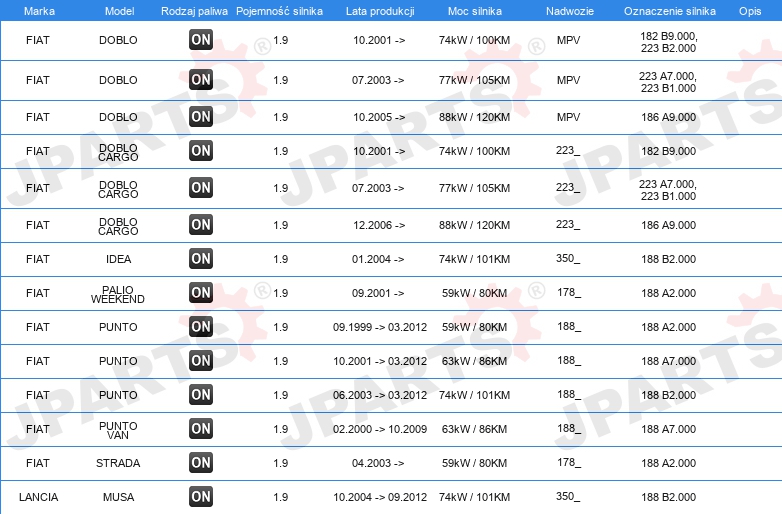Select 88kW / 120KM in Doblo Cargo row
The width and height of the screenshot is (782, 514).
pos(474,225)
